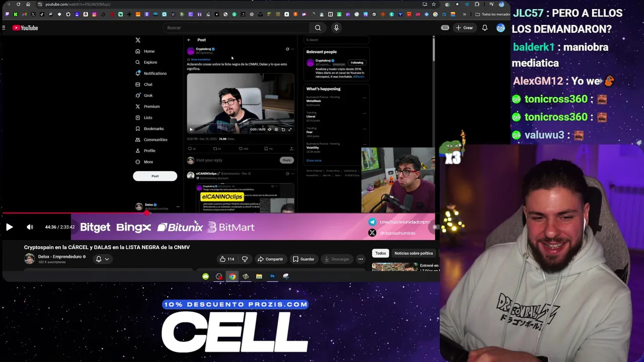644x362 pixels.
Task: Select Chat in the X sidebar
Action: tap(144, 84)
